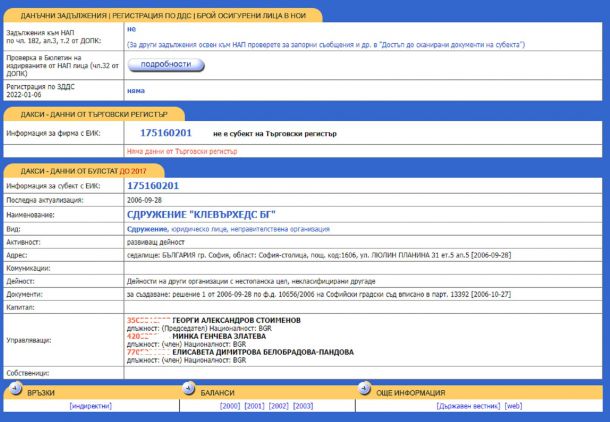Click EIK number 175160201 in Булстат section
Viewport: 610px width, 422px height.
(153, 186)
